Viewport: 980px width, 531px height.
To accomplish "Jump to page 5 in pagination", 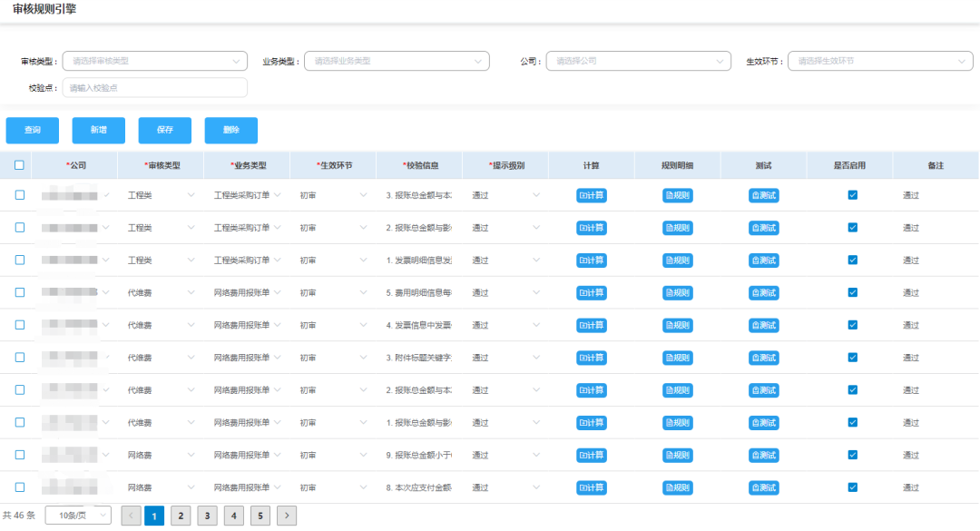I will [x=260, y=516].
